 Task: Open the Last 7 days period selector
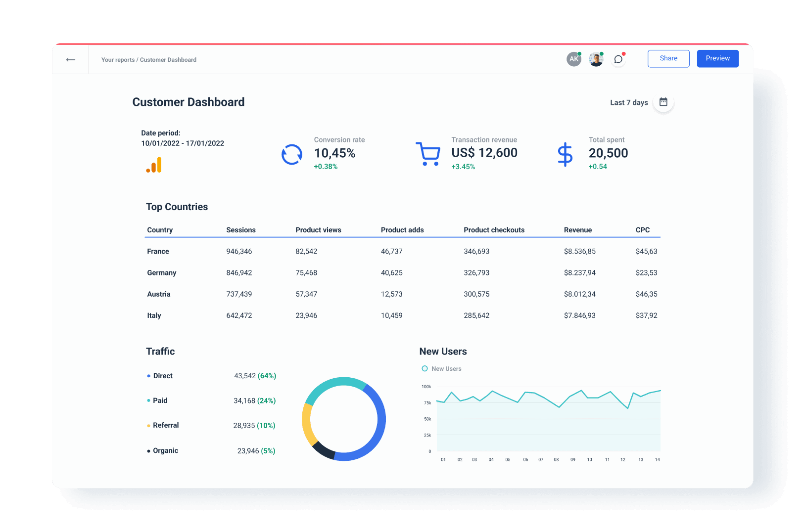point(628,102)
